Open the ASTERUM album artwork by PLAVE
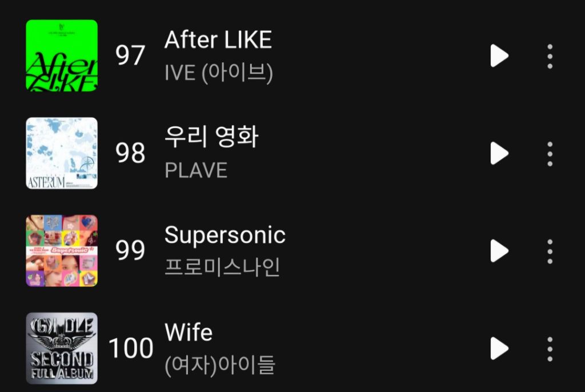 pos(62,152)
